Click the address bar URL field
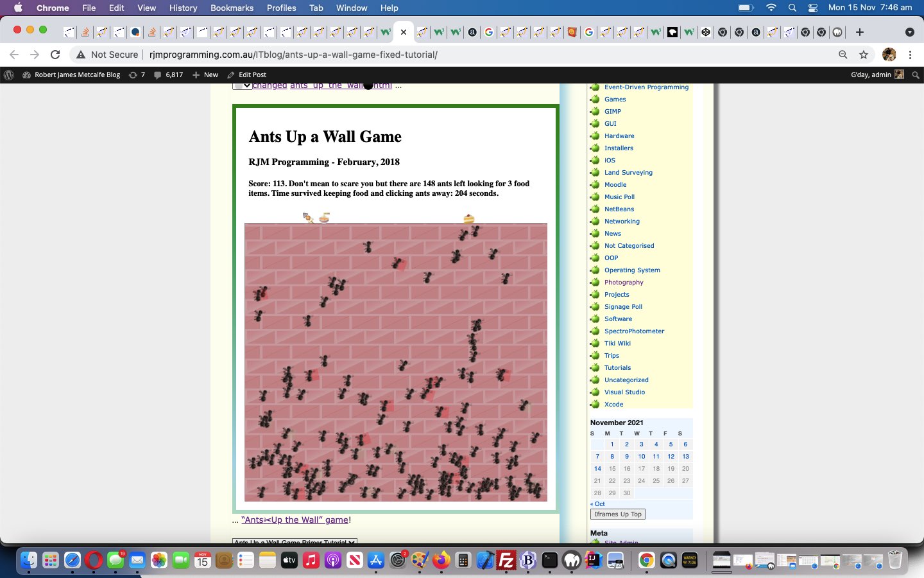This screenshot has height=578, width=924. 488,55
